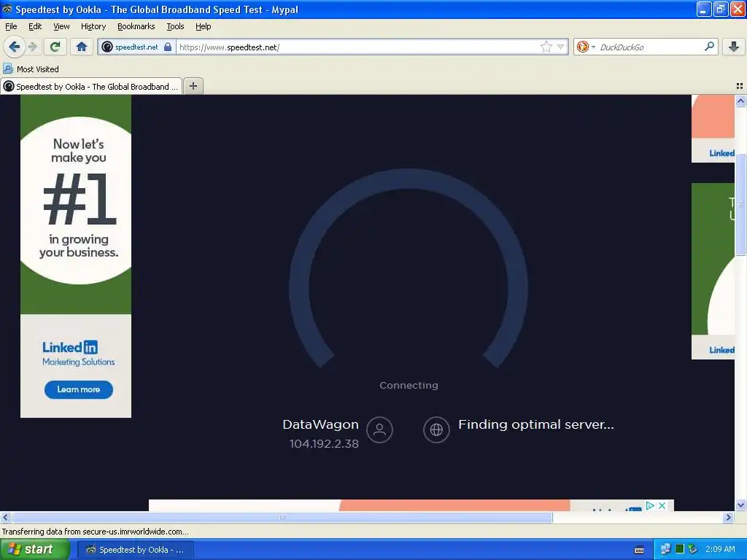Screen dimensions: 747x560
Task: Click the AdChoices triangle icon
Action: pos(650,505)
